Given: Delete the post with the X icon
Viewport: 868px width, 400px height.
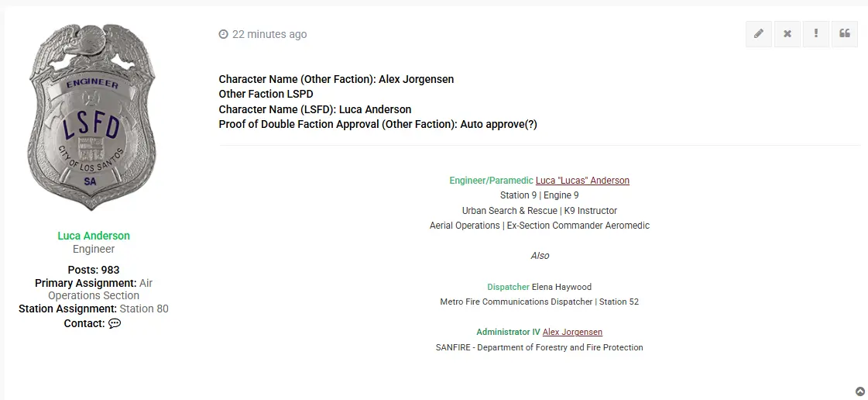Looking at the screenshot, I should pos(787,34).
